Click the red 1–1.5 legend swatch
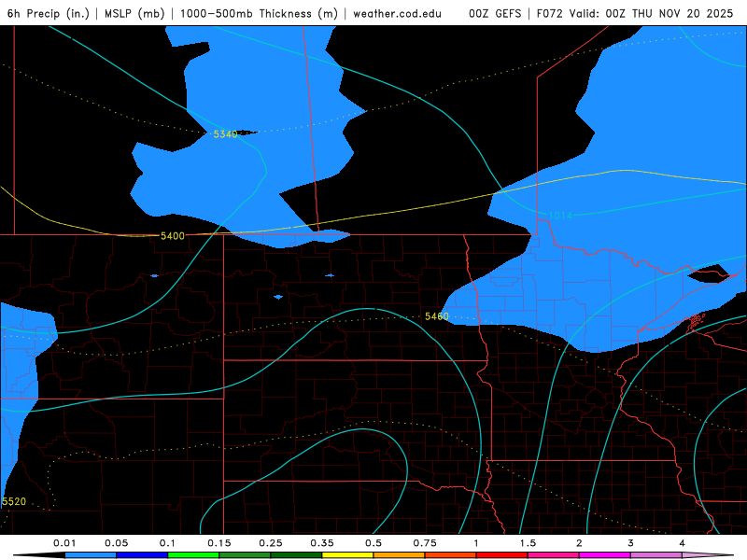Screen dimensions: 747x560 pos(502,555)
